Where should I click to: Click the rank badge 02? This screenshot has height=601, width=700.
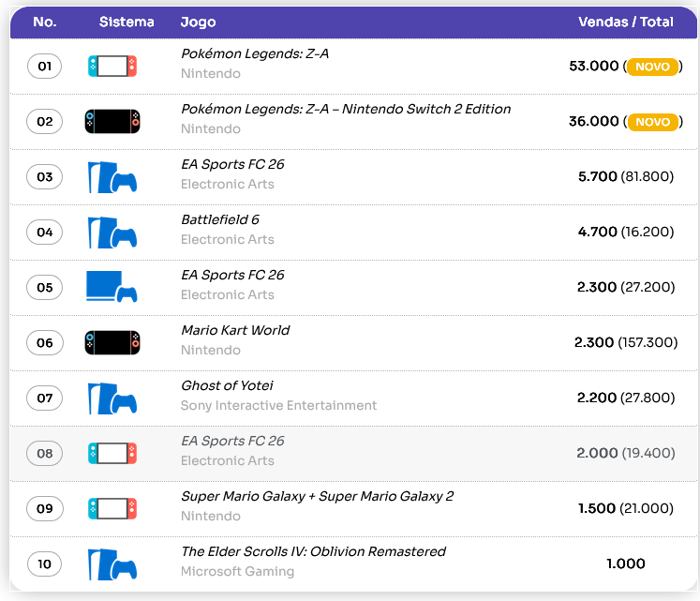45,122
